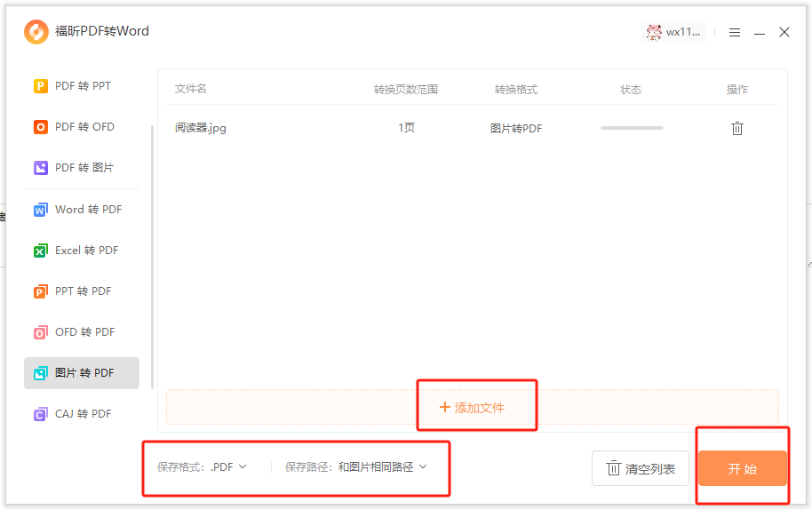Click the Excel to PDF icon
The width and height of the screenshot is (812, 510).
click(40, 251)
